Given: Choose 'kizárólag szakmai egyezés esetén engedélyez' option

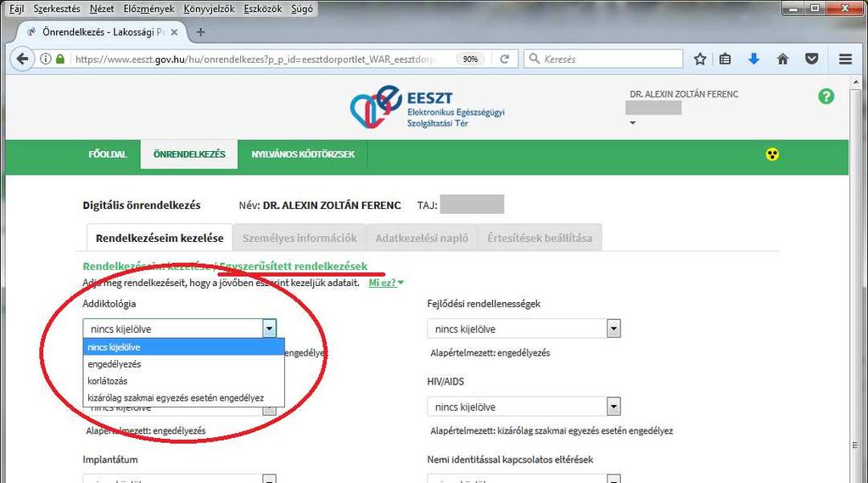Looking at the screenshot, I should tap(184, 398).
